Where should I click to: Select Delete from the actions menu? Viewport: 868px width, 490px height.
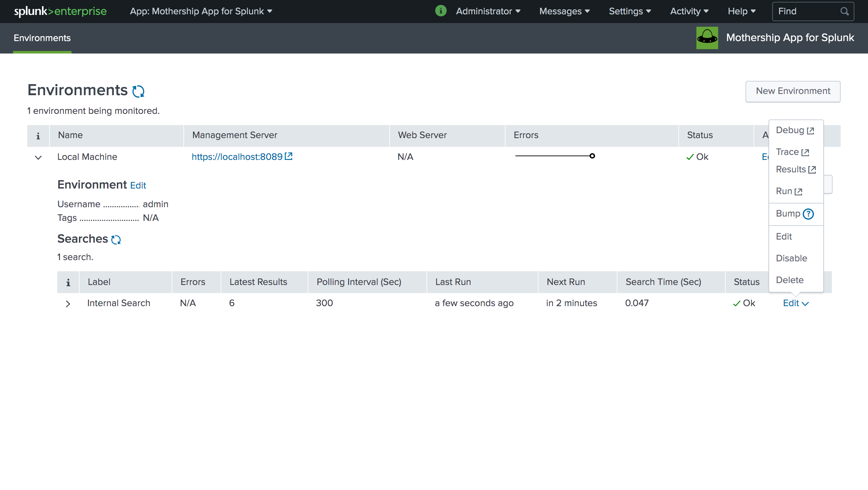click(x=789, y=280)
